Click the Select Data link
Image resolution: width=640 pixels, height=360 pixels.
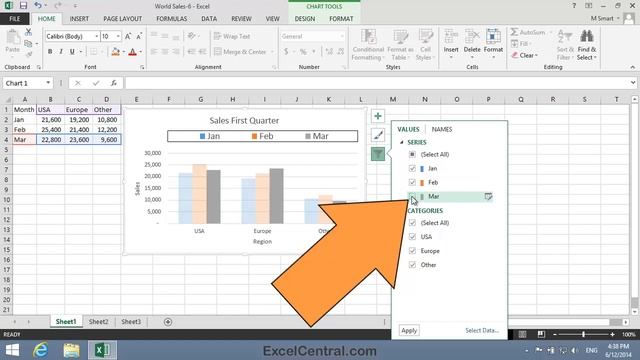482,331
